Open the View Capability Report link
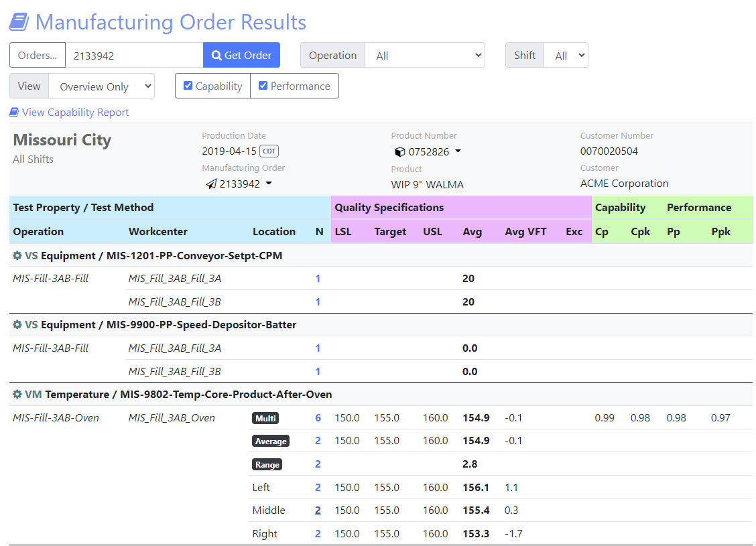The image size is (756, 546). coord(75,113)
